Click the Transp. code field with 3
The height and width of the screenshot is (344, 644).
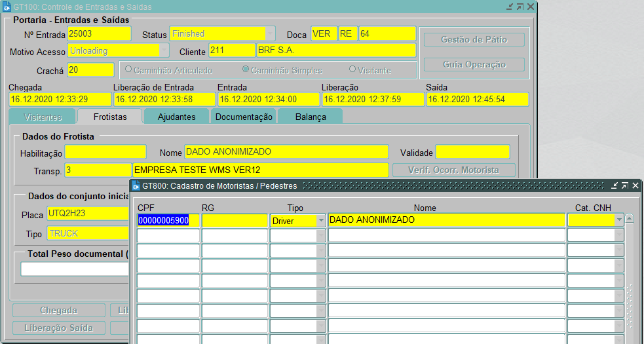point(98,170)
